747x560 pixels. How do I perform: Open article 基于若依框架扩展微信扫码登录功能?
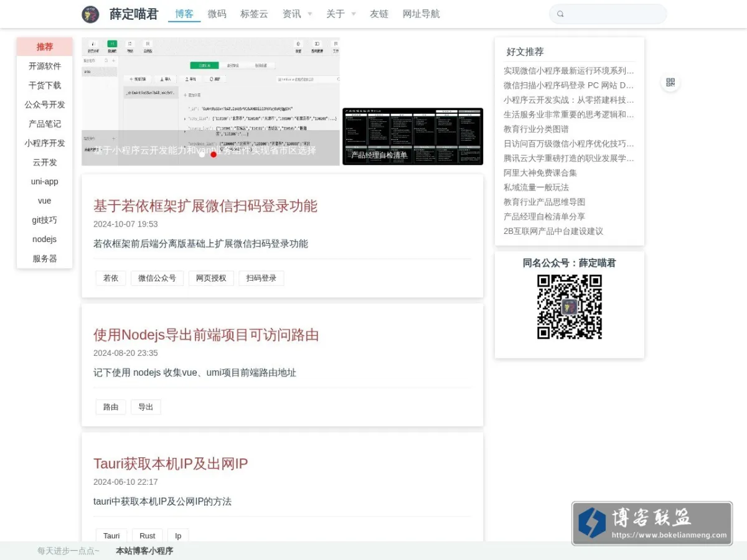point(205,206)
